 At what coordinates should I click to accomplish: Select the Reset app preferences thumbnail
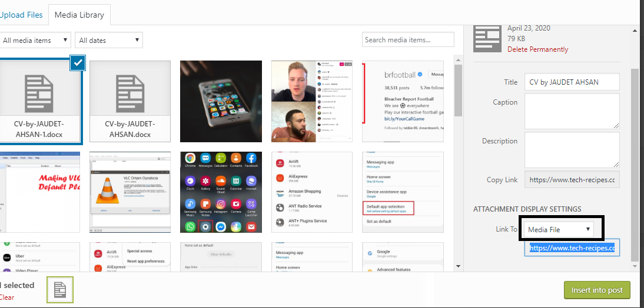click(130, 257)
